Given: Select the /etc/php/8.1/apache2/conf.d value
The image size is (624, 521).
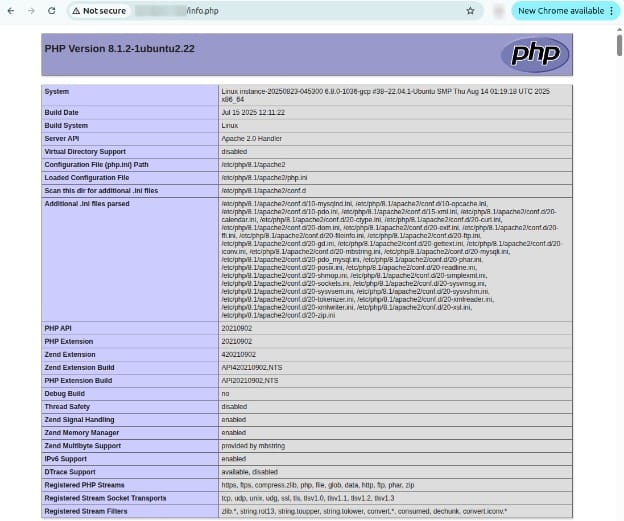Looking at the screenshot, I should pyautogui.click(x=263, y=191).
